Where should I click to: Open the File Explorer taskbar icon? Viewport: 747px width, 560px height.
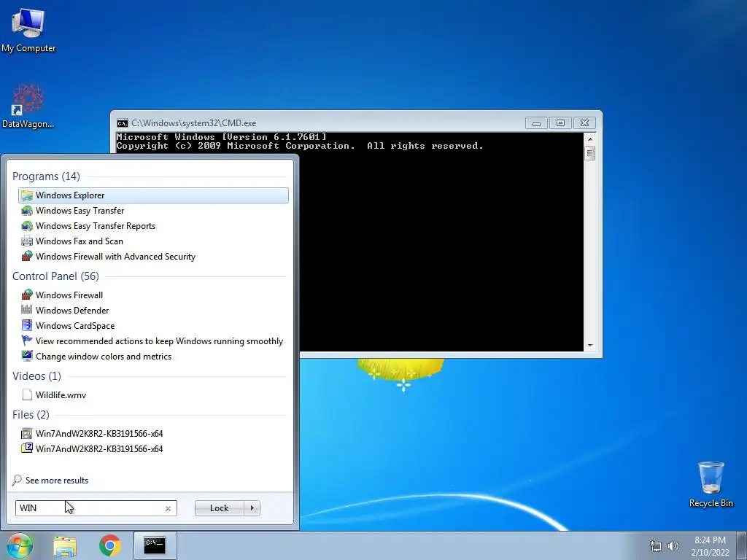click(65, 545)
